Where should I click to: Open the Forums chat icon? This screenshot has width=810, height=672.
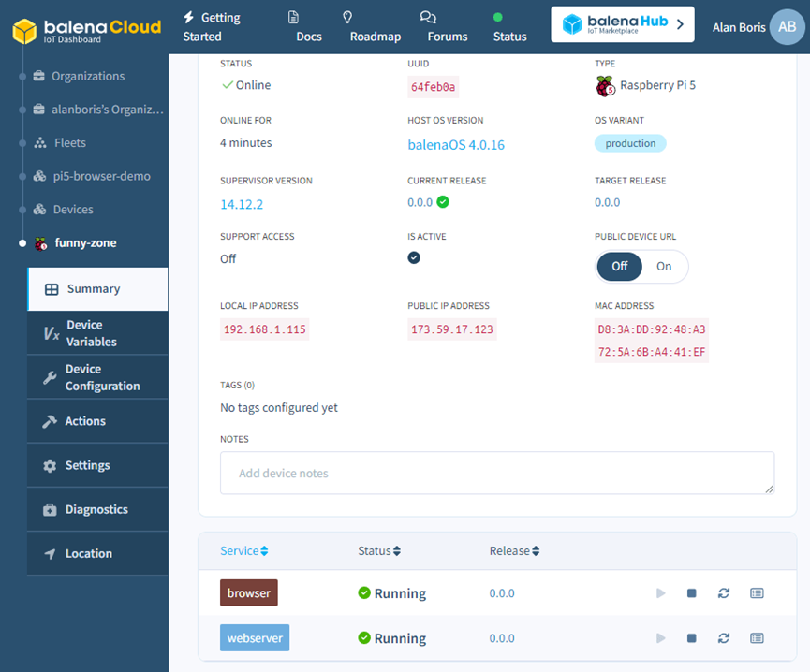428,17
